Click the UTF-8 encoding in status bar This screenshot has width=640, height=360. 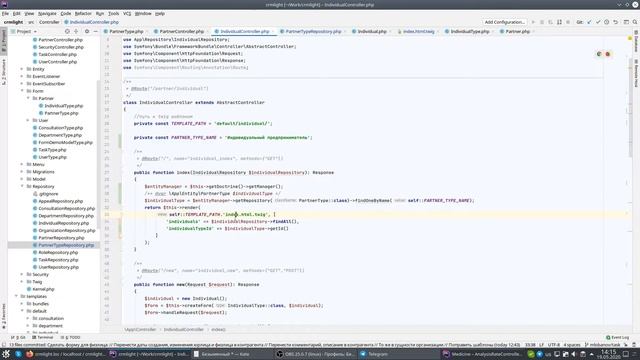(x=553, y=345)
